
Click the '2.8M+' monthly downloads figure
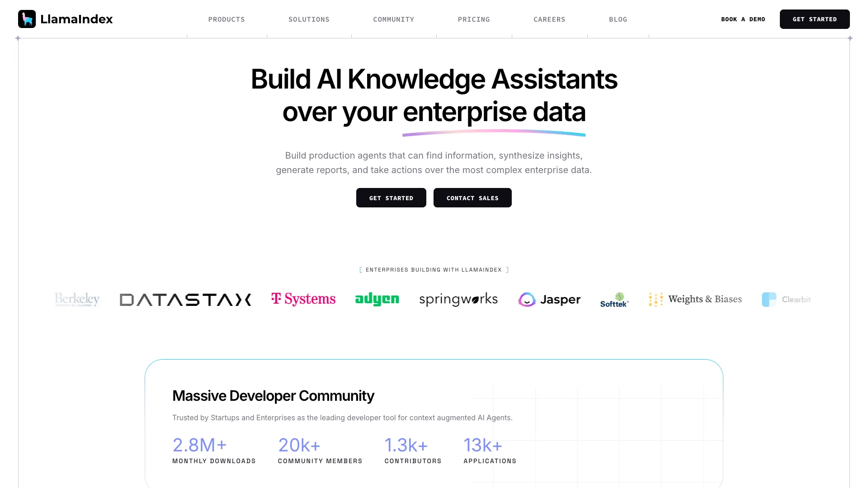click(199, 445)
